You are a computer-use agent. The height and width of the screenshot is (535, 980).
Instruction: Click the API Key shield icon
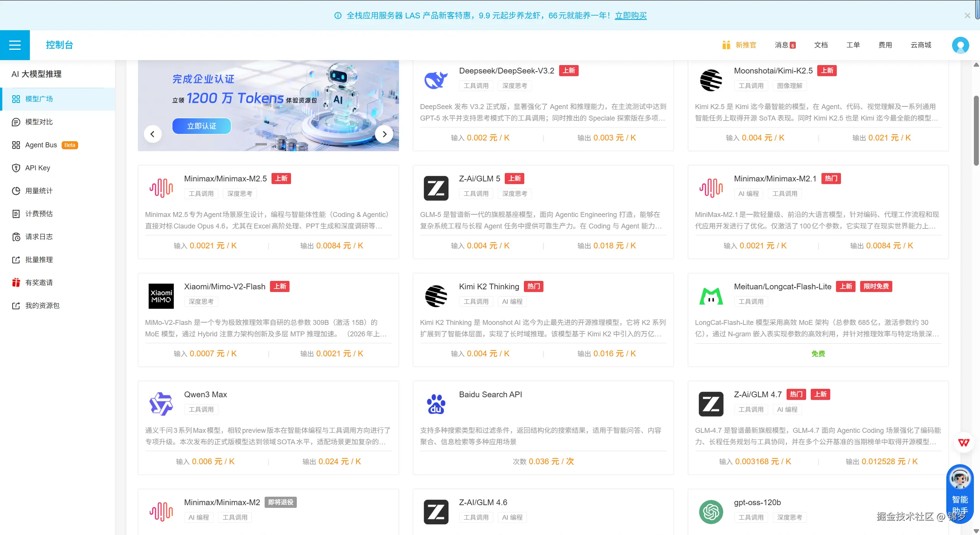16,168
